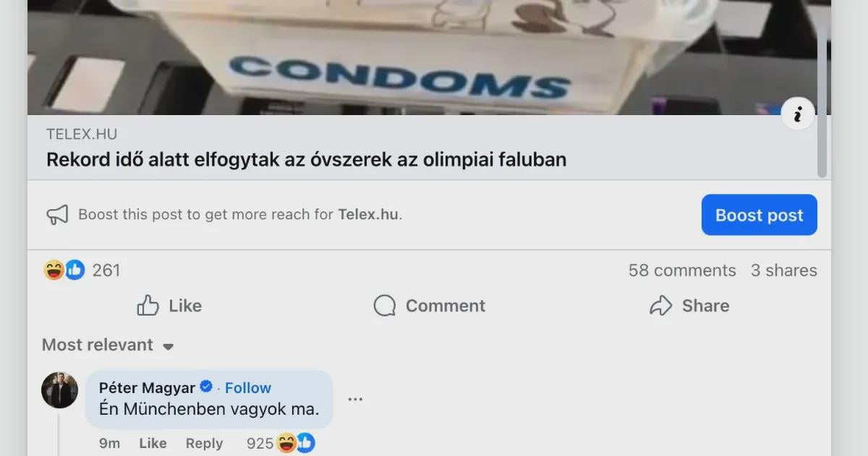
Task: Follow Péter Magyar from the comment
Action: 248,388
